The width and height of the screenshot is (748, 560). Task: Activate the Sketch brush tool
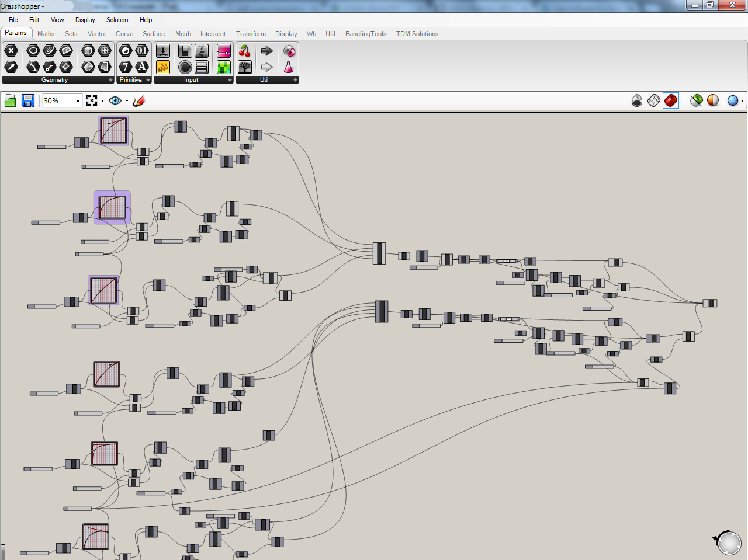[138, 101]
